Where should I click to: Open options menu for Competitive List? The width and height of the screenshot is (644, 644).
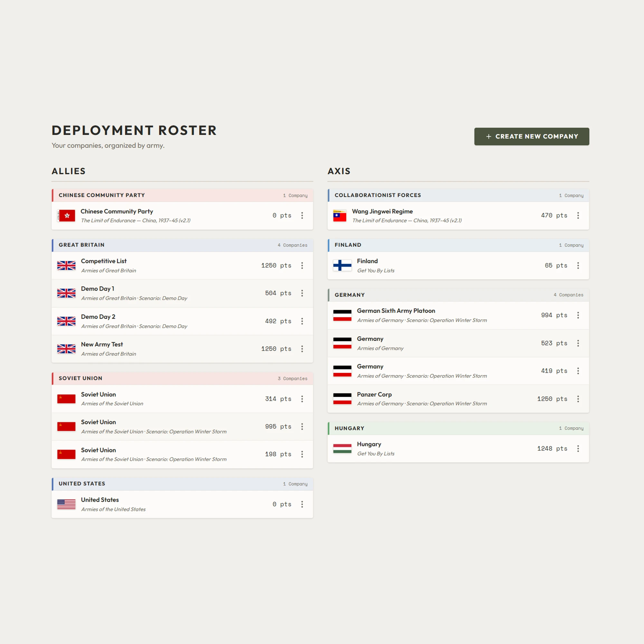tap(302, 266)
